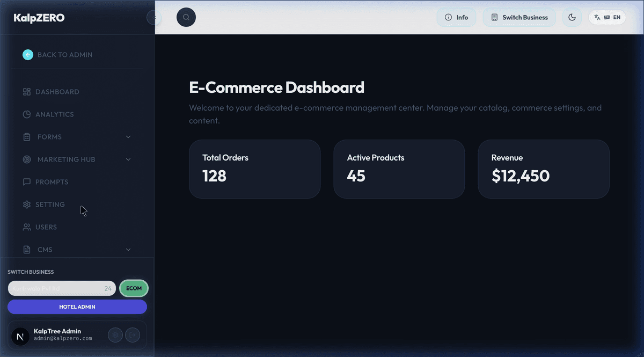Toggle dark mode with the moon icon
Image resolution: width=644 pixels, height=357 pixels.
(x=572, y=17)
